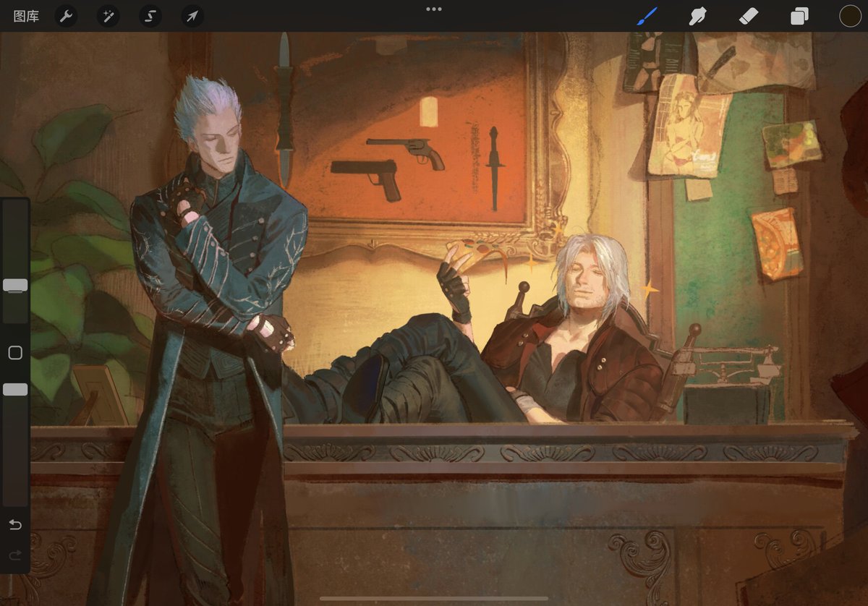This screenshot has width=868, height=606.
Task: Open the active color picker circle
Action: click(x=850, y=16)
